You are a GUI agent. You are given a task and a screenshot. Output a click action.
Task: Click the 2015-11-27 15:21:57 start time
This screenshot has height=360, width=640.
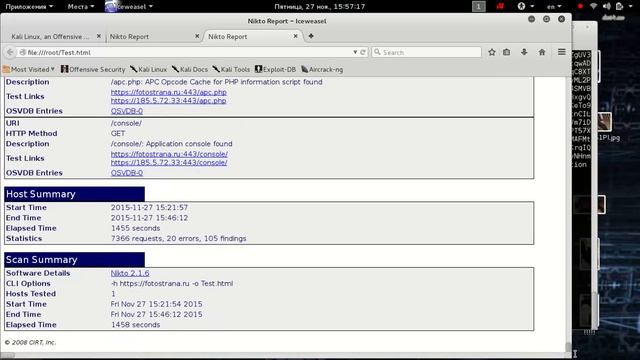coord(149,207)
